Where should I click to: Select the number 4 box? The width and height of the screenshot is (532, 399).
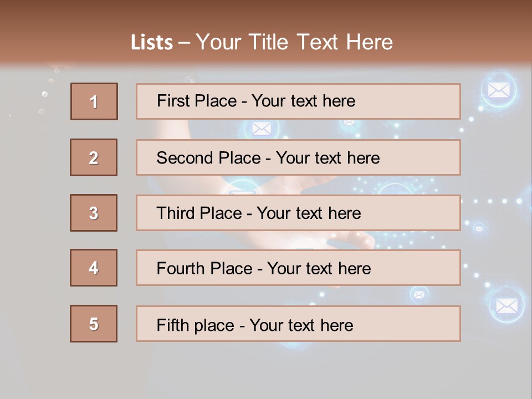click(94, 268)
